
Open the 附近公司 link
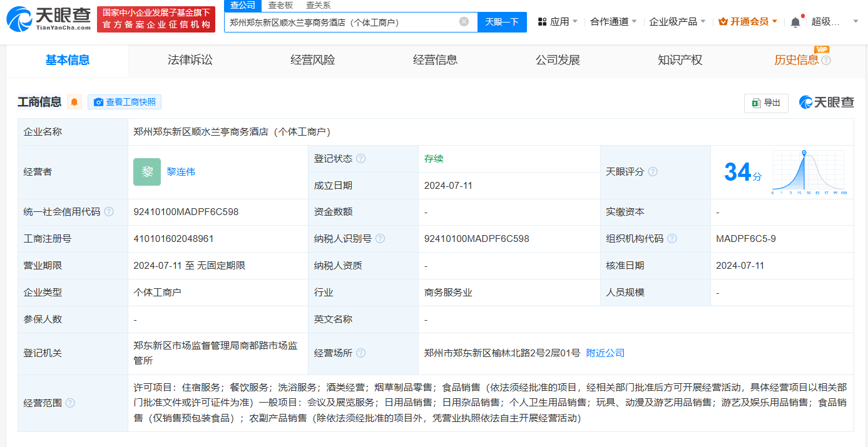(x=605, y=353)
